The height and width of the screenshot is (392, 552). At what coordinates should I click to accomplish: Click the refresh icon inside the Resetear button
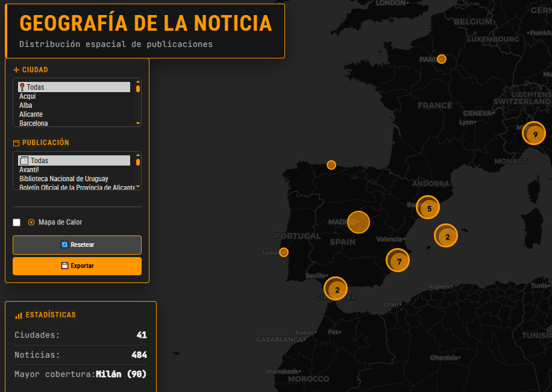tap(64, 244)
